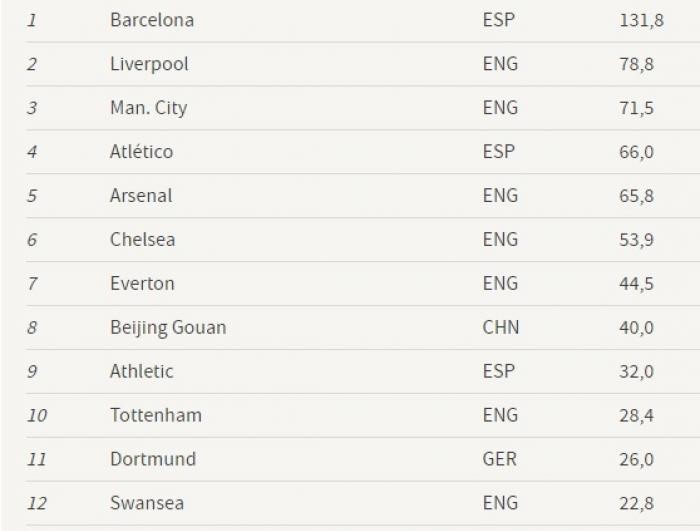Screen dimensions: 700x531
Task: Click the ESP code next to Athletic
Action: 499,372
